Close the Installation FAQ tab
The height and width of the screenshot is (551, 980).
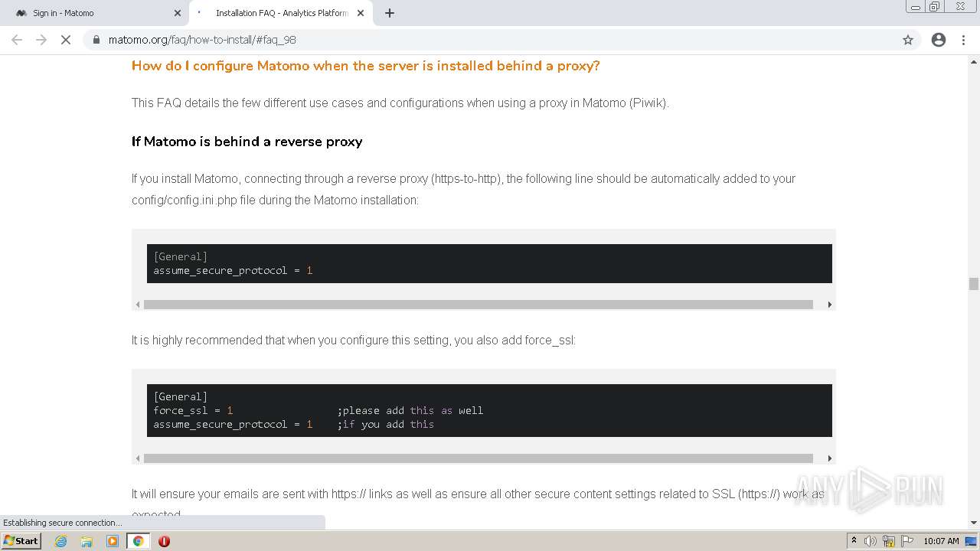tap(361, 13)
